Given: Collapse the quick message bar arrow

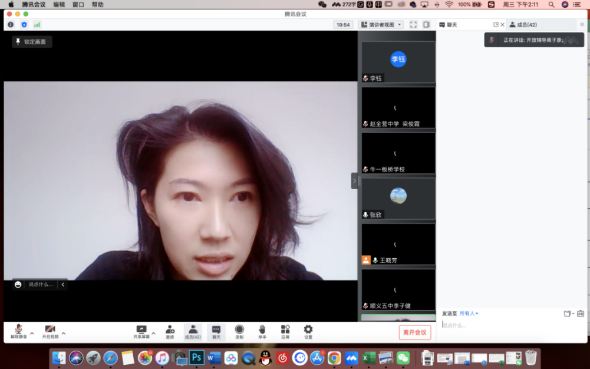Looking at the screenshot, I should tap(63, 285).
